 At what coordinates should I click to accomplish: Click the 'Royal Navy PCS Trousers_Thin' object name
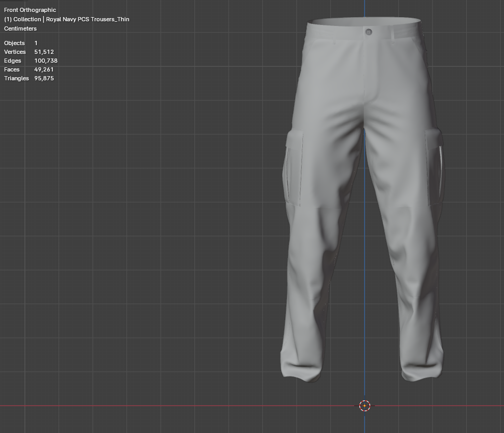88,19
